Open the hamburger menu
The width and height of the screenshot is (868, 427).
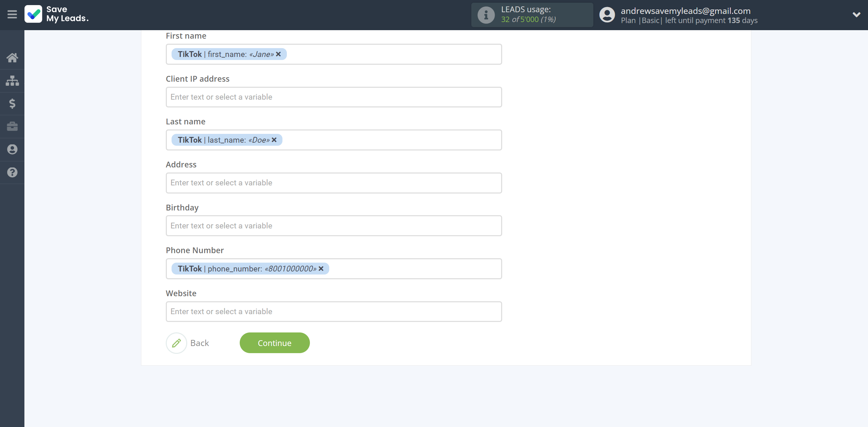click(12, 15)
